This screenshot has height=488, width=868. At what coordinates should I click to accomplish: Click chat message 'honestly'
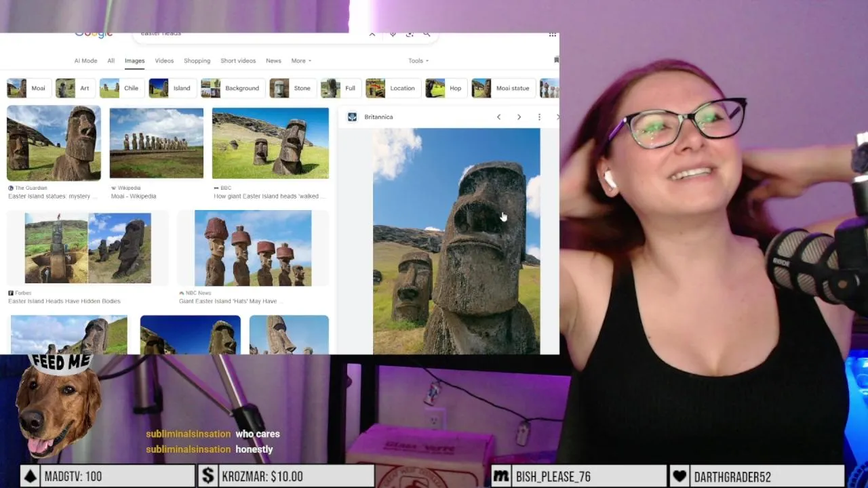254,449
